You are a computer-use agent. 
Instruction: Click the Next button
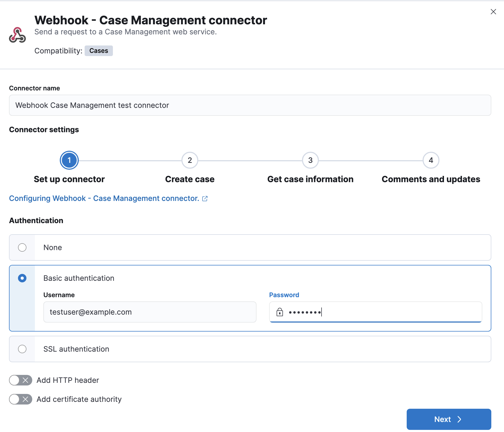[449, 419]
